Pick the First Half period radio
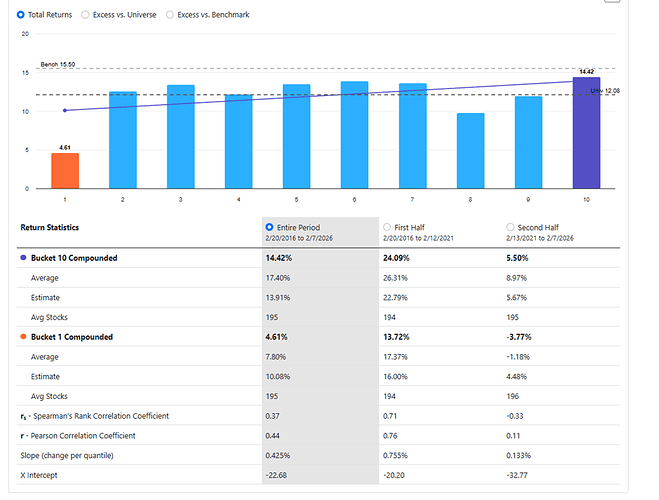 coord(387,227)
